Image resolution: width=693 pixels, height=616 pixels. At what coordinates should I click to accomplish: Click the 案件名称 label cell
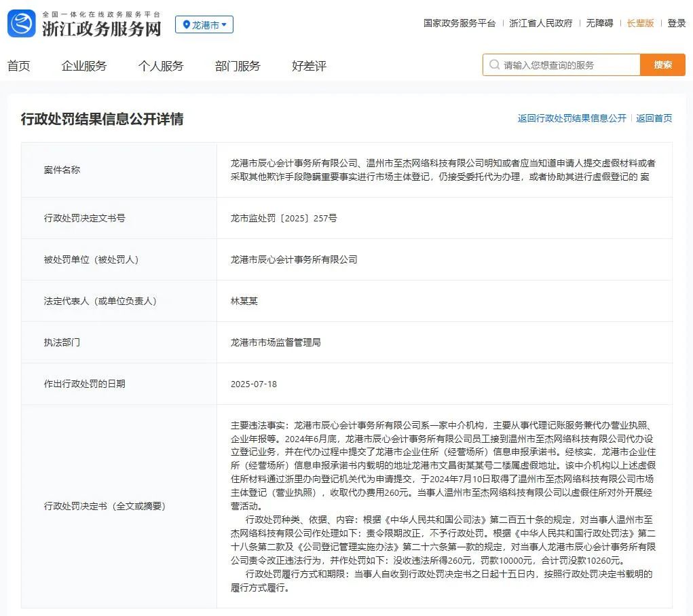pos(119,170)
